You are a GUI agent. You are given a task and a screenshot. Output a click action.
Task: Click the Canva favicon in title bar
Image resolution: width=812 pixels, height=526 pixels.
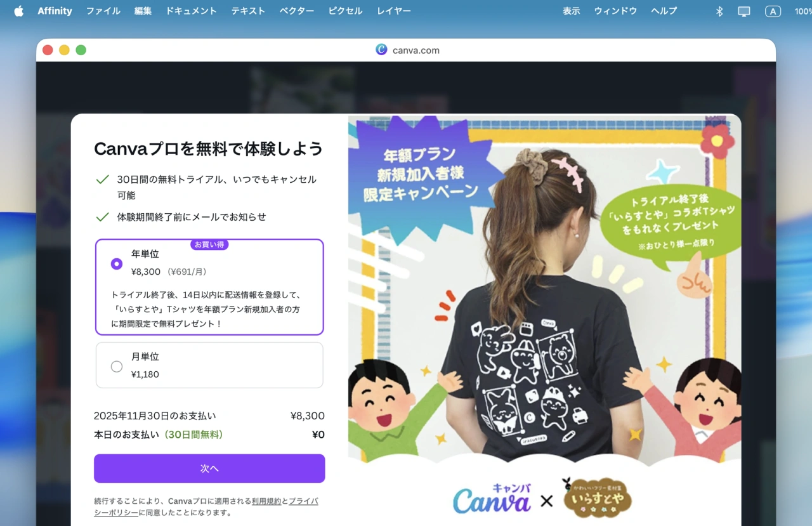381,50
